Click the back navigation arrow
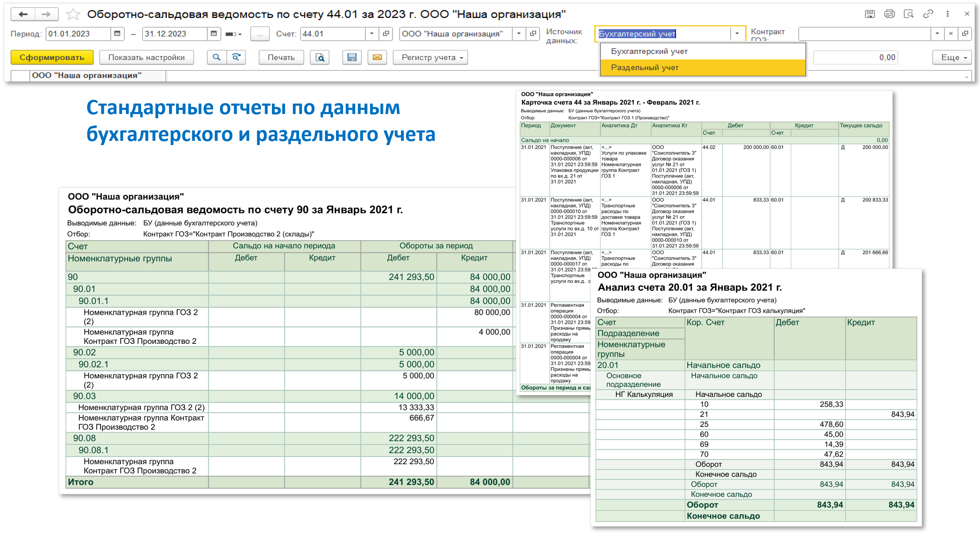Screen dimensions: 980x538 pos(23,14)
